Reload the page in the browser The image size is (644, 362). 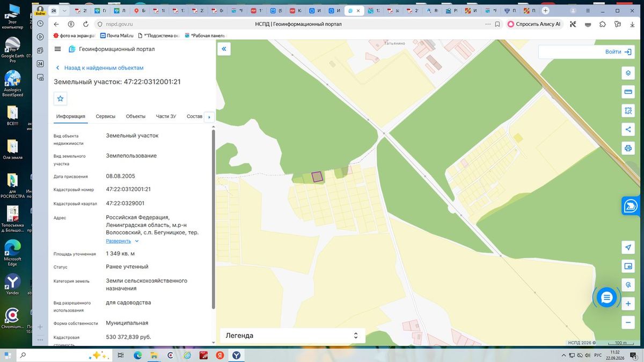point(85,24)
